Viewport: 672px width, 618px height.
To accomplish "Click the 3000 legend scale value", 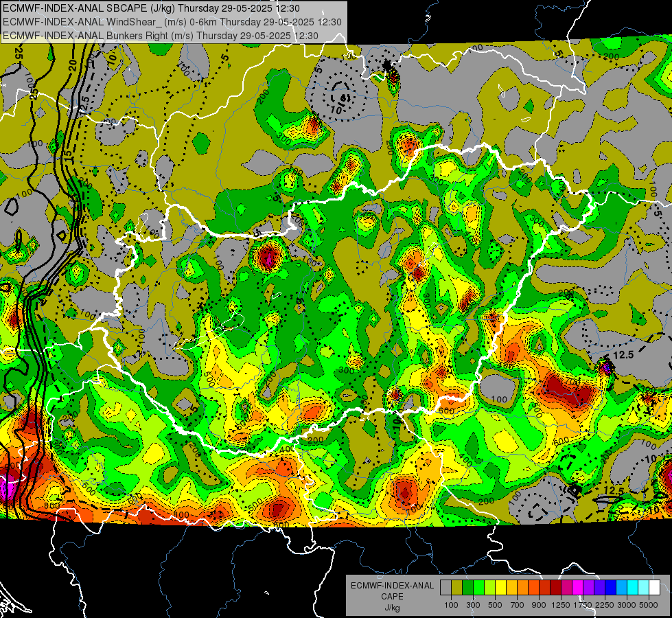I will (627, 605).
